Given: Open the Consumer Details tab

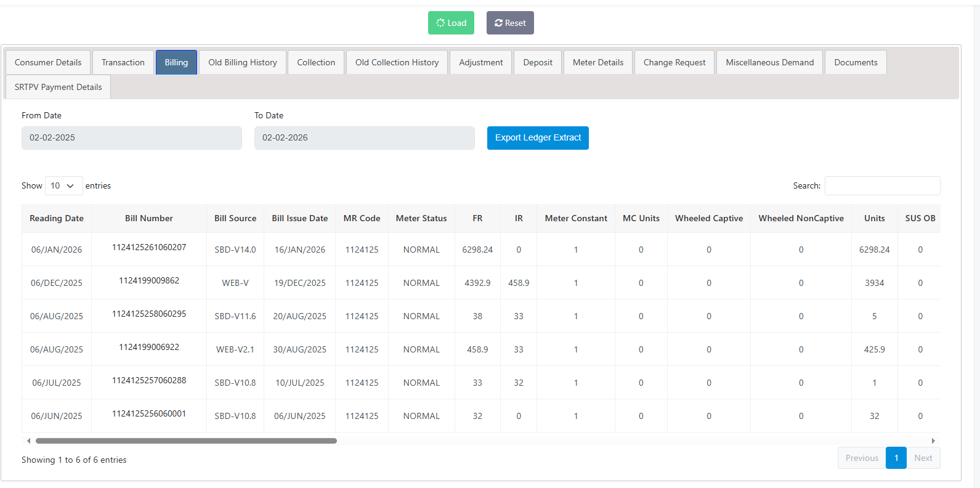Looking at the screenshot, I should point(48,62).
